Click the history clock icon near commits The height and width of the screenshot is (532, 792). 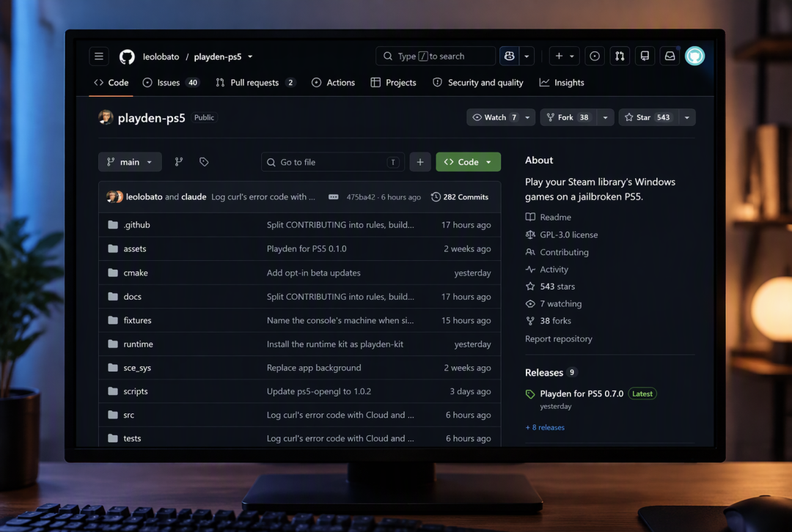[436, 197]
